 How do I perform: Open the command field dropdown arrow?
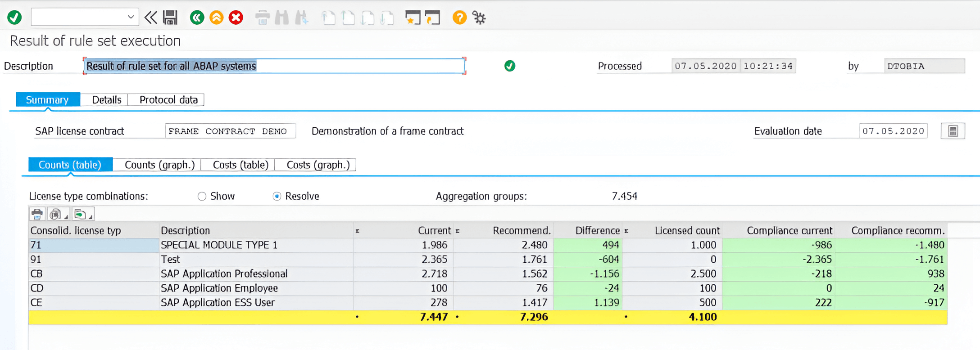[x=131, y=17]
